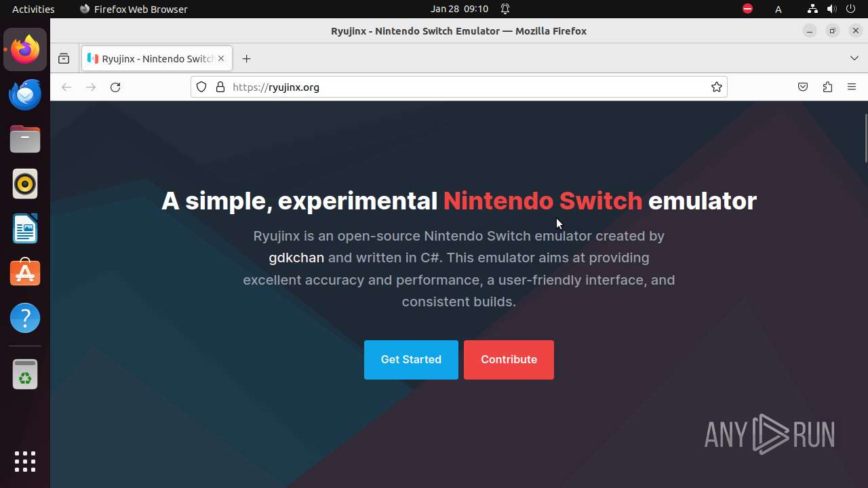Viewport: 868px width, 488px height.
Task: Expand the list all tabs chevron
Action: (x=854, y=59)
